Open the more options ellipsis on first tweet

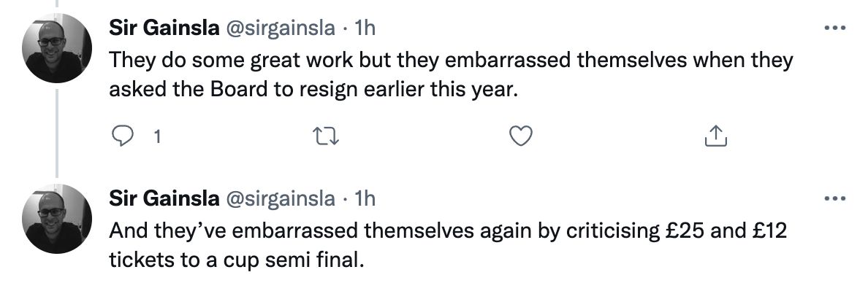click(835, 27)
